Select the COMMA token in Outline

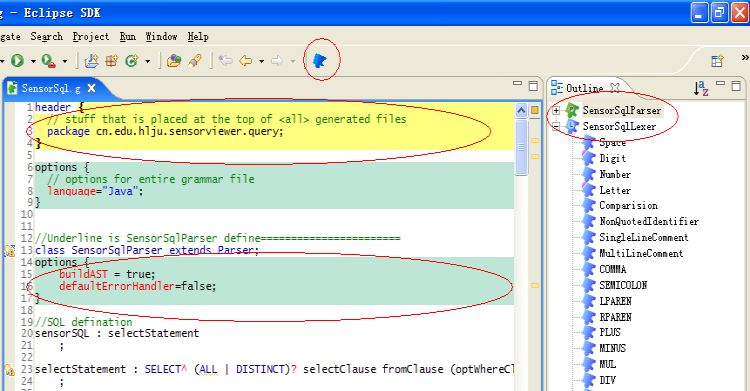pyautogui.click(x=612, y=269)
